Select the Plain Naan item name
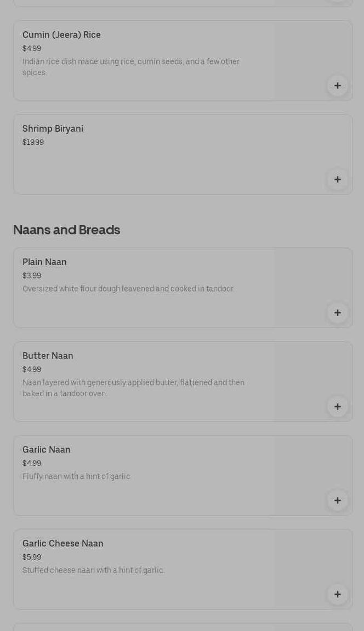The height and width of the screenshot is (631, 364). 44,262
